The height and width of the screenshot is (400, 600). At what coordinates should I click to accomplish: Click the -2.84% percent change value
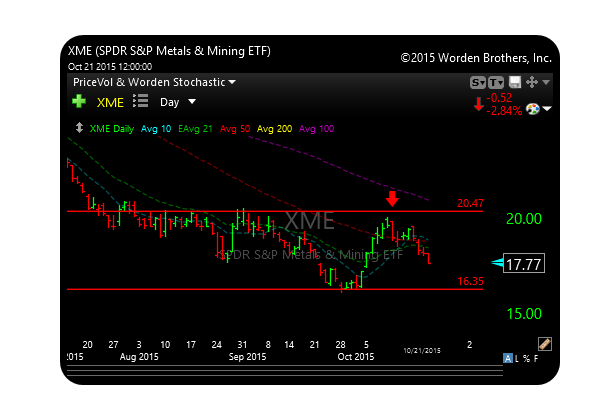point(504,111)
